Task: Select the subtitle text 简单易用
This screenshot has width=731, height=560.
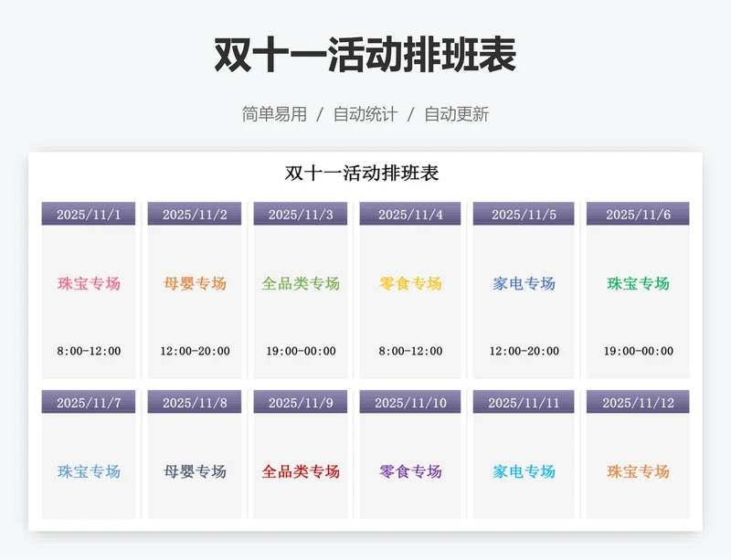Action: tap(274, 114)
